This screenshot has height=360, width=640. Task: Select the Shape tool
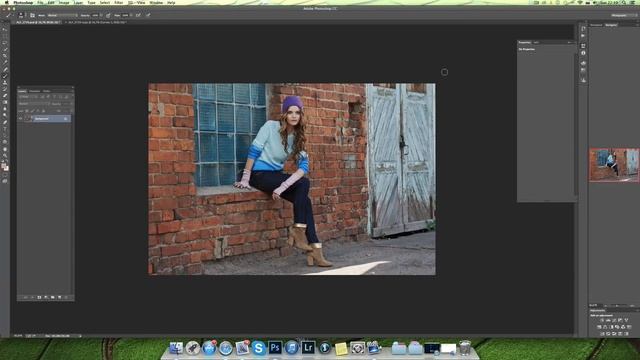click(x=5, y=142)
